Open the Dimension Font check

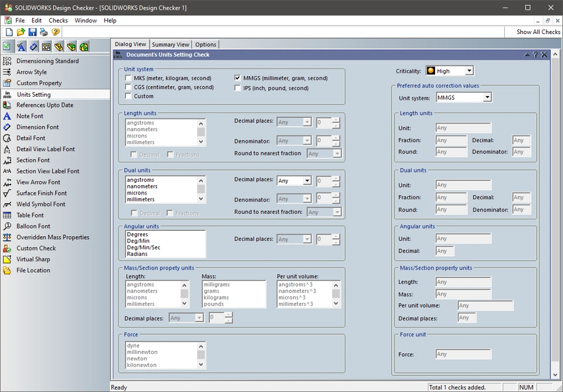[38, 127]
